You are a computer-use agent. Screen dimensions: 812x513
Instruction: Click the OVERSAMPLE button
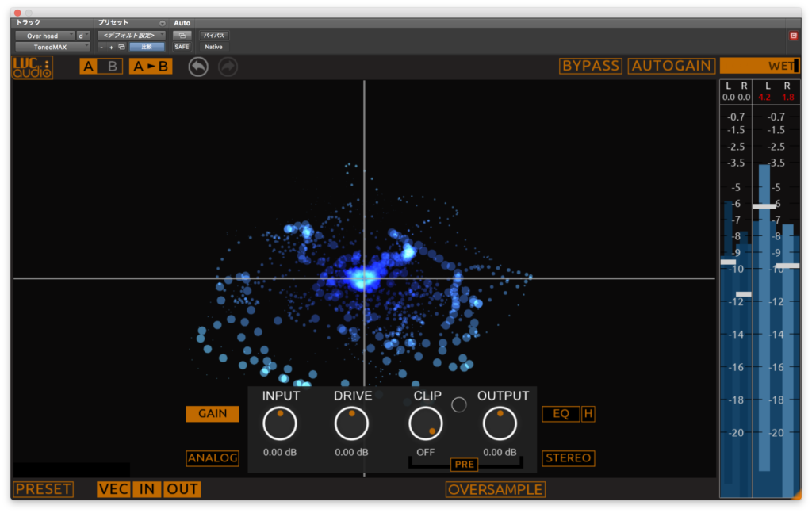point(495,489)
